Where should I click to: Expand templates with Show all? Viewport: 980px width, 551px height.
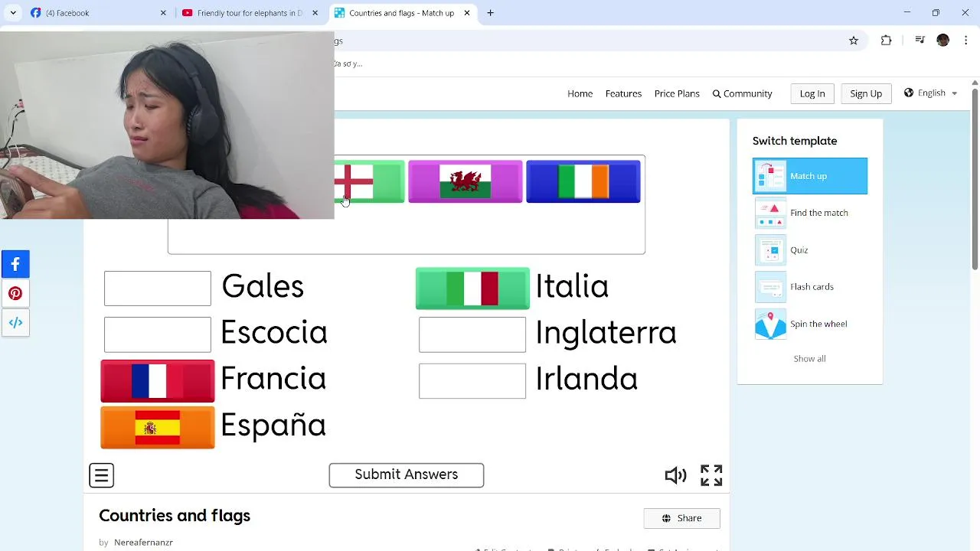(x=809, y=359)
